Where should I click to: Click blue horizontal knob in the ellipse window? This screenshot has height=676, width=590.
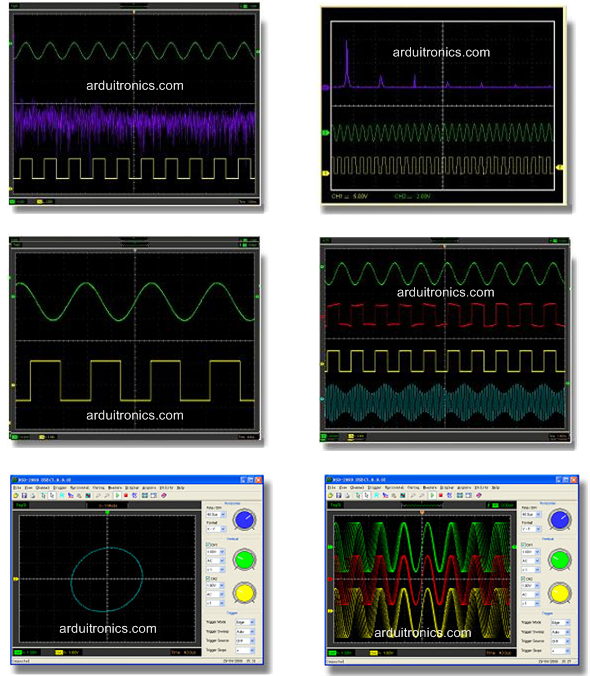(244, 520)
